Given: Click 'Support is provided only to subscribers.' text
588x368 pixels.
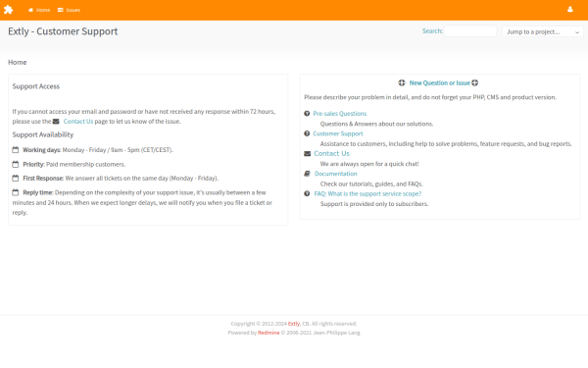Looking at the screenshot, I should pos(374,204).
